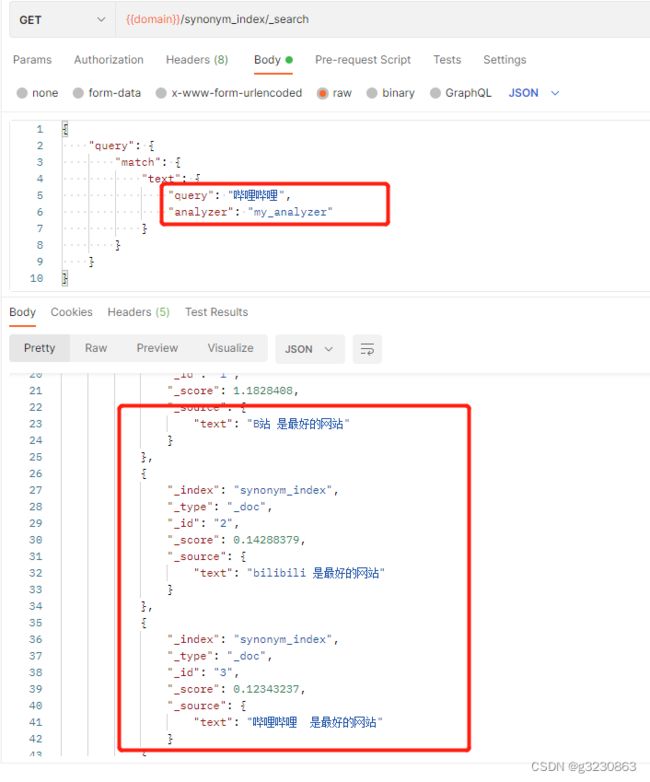Open the Params tab
This screenshot has height=782, width=650.
pyautogui.click(x=32, y=60)
